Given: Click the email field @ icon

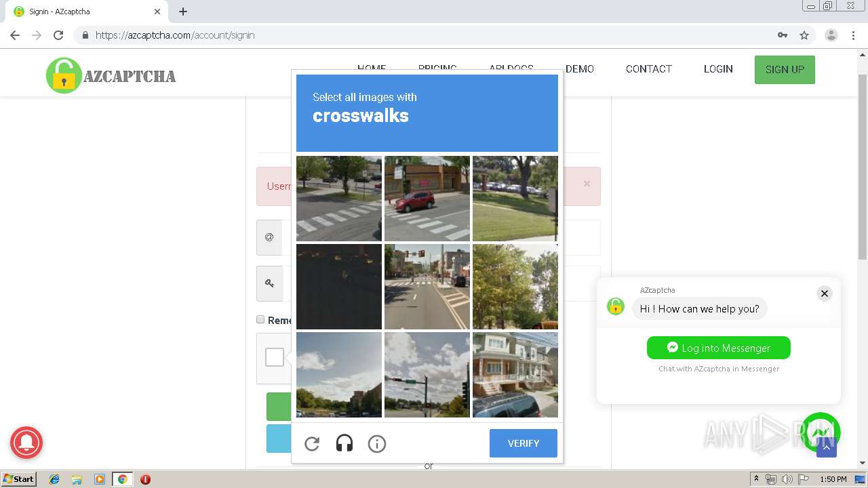Looking at the screenshot, I should (269, 237).
